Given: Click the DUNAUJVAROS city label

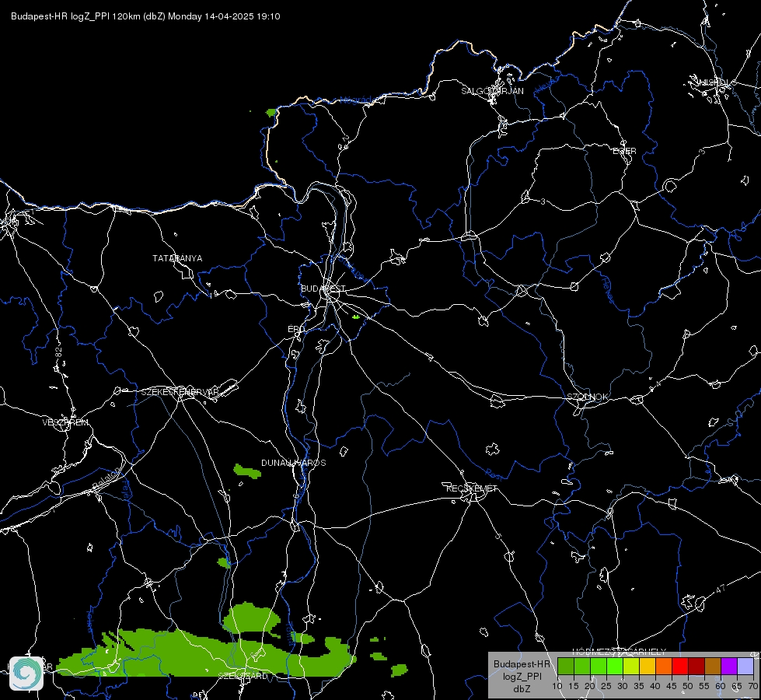Looking at the screenshot, I should point(294,463).
